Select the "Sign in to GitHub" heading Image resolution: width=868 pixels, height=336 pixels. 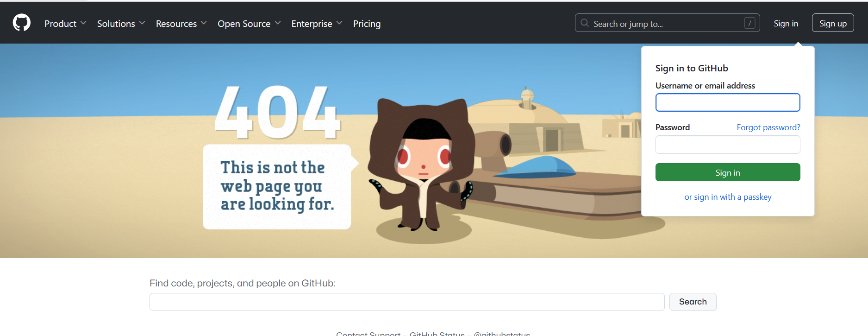click(692, 68)
